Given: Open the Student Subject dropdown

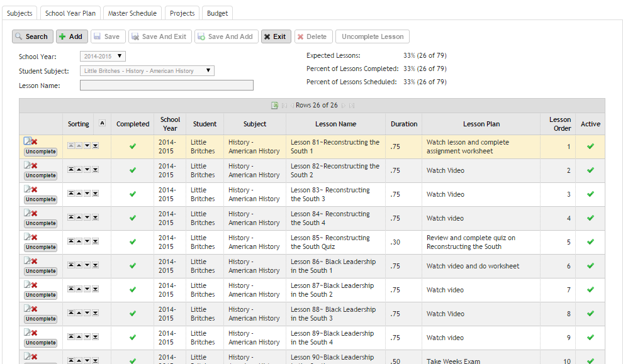Looking at the screenshot, I should (x=147, y=70).
